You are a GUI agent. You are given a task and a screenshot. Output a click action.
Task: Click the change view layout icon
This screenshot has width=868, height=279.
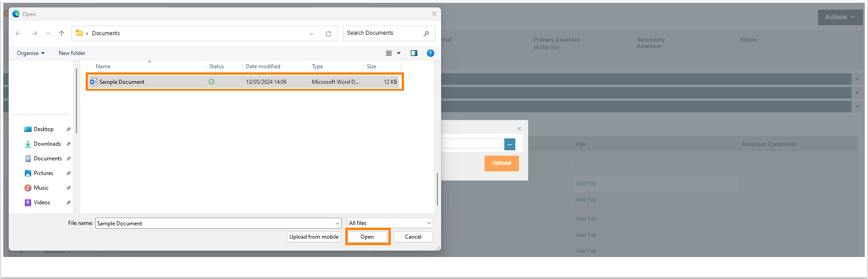(389, 53)
